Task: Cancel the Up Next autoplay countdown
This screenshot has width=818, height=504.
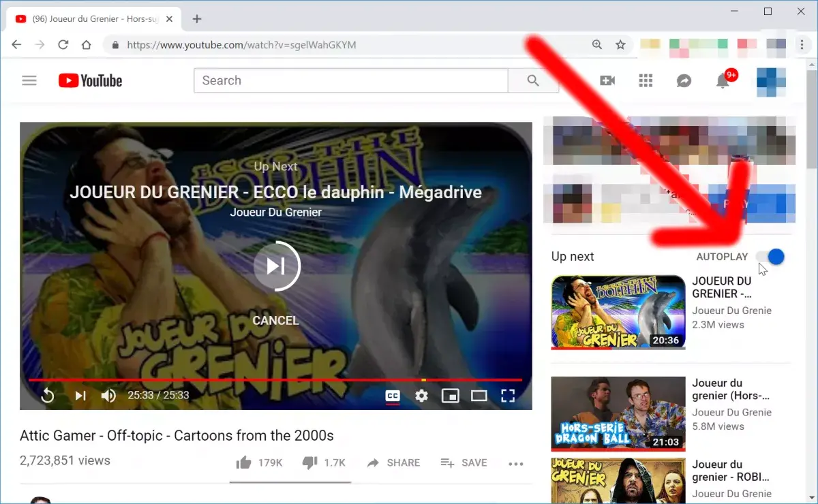Action: pyautogui.click(x=275, y=320)
